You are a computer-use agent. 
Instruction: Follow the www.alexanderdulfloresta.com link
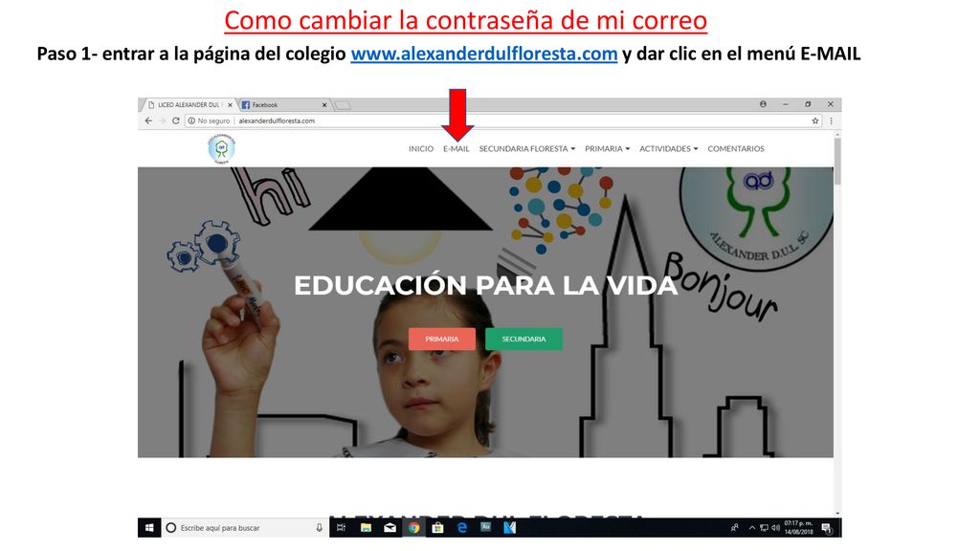(483, 54)
